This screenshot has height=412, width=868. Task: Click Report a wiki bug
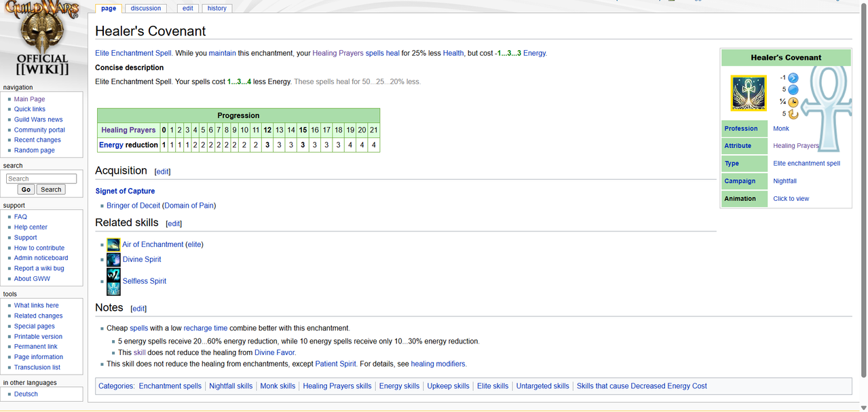tap(39, 268)
